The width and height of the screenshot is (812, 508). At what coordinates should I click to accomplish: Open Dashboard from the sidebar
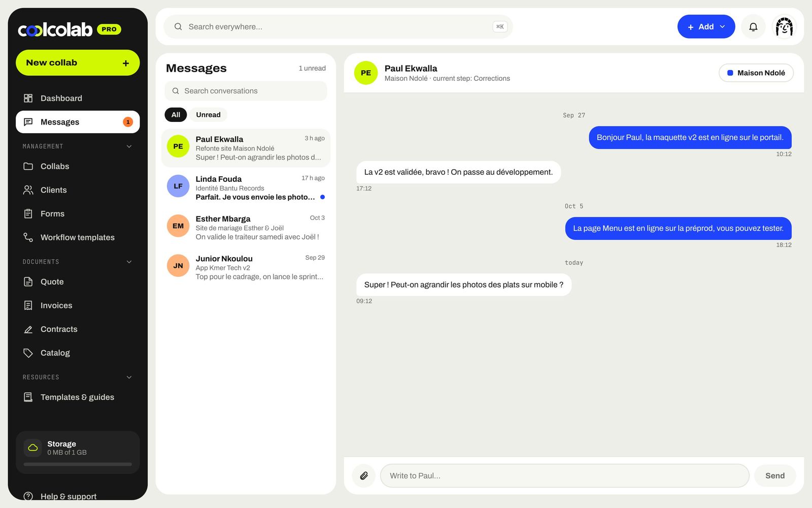pyautogui.click(x=78, y=98)
